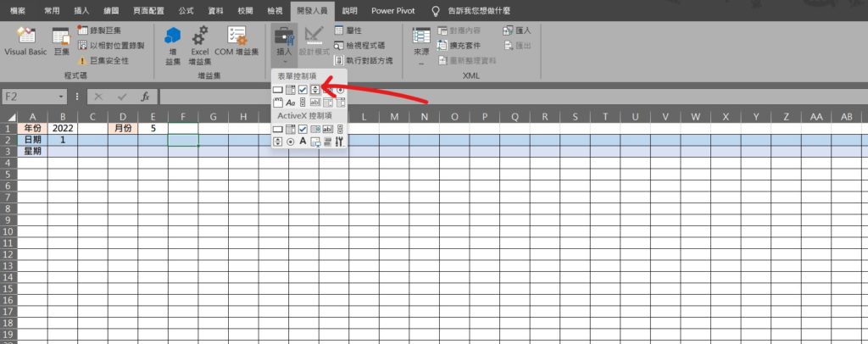
Task: Start recording with 錄製巨集
Action: tap(100, 31)
